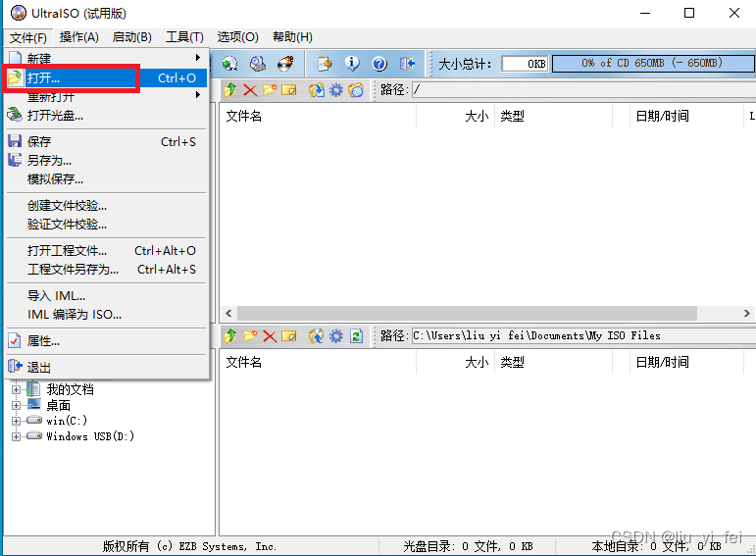756x556 pixels.
Task: Choose 退出 menu entry
Action: 107,368
